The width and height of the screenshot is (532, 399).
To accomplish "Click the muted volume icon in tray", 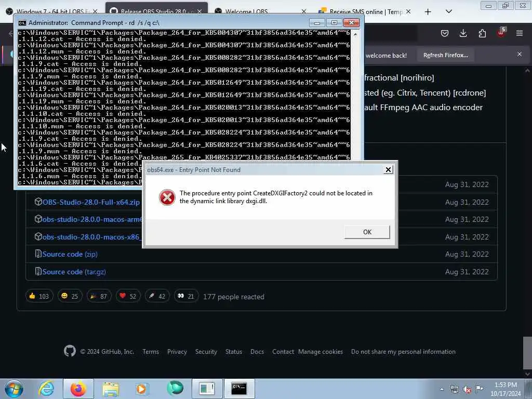I will pos(467,390).
